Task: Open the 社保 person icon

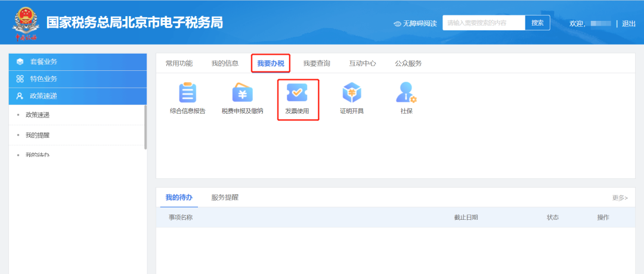Action: click(x=406, y=93)
